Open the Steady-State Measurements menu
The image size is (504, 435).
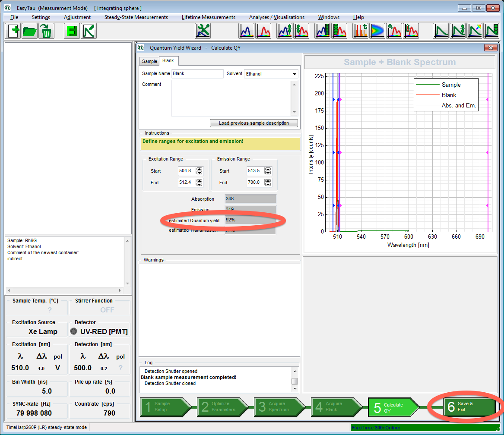click(136, 17)
